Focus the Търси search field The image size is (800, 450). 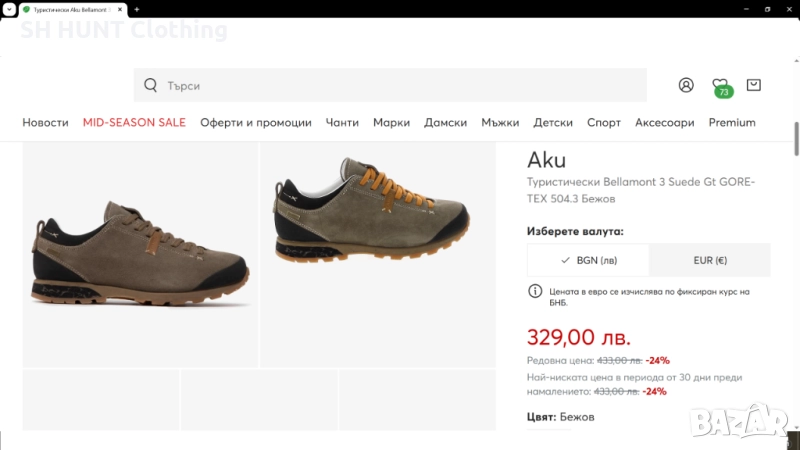[400, 85]
